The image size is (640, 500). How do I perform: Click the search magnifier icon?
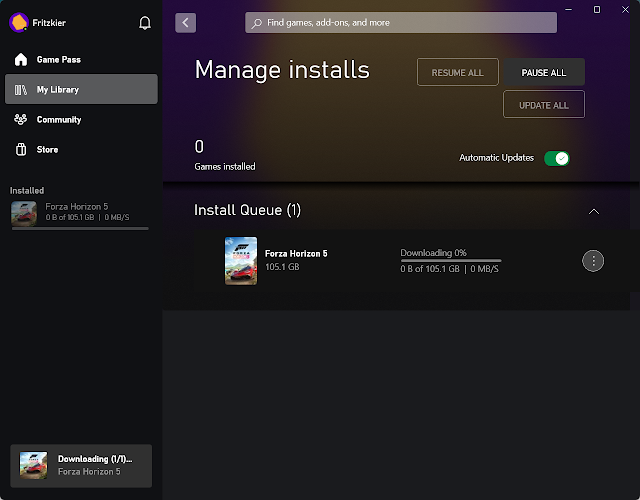(x=256, y=23)
